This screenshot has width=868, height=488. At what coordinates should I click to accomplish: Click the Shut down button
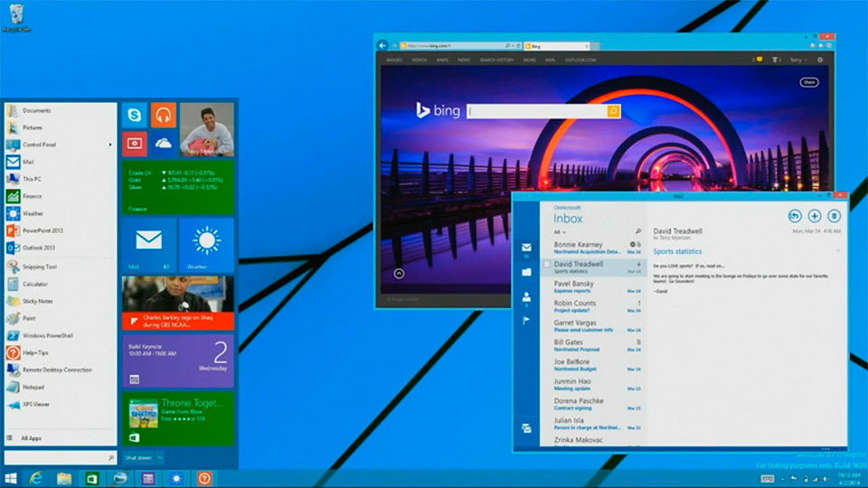(138, 457)
